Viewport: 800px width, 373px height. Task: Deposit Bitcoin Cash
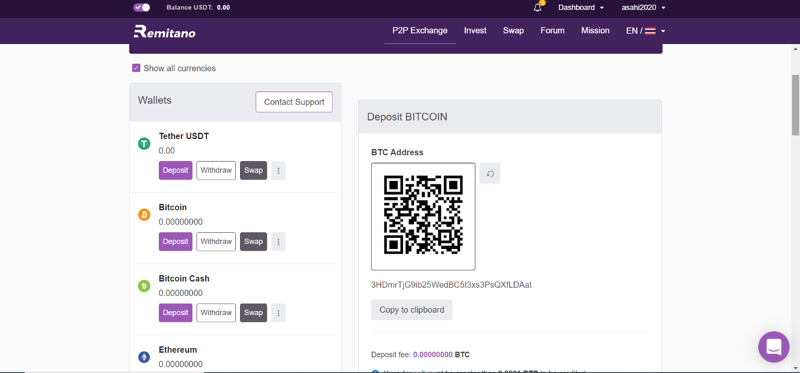click(176, 313)
